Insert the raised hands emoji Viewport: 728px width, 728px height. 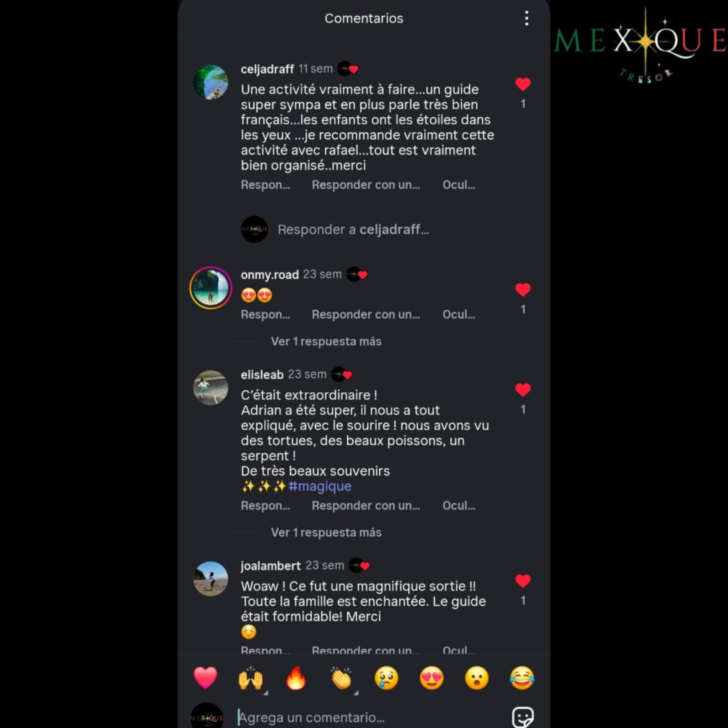251,678
